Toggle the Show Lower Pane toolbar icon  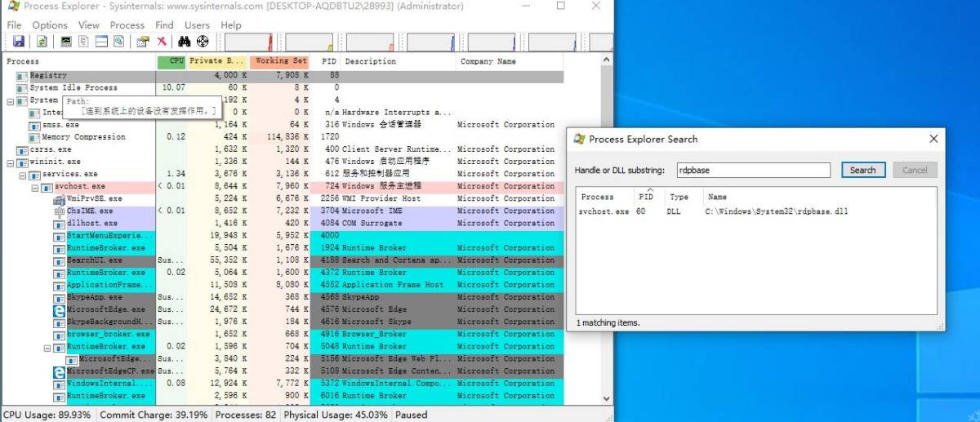(102, 42)
